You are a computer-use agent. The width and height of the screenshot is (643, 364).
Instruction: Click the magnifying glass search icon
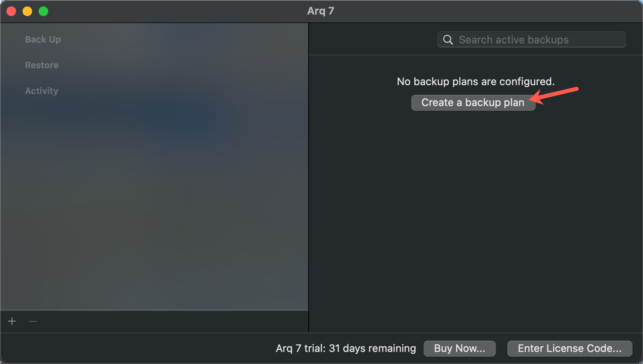(448, 40)
